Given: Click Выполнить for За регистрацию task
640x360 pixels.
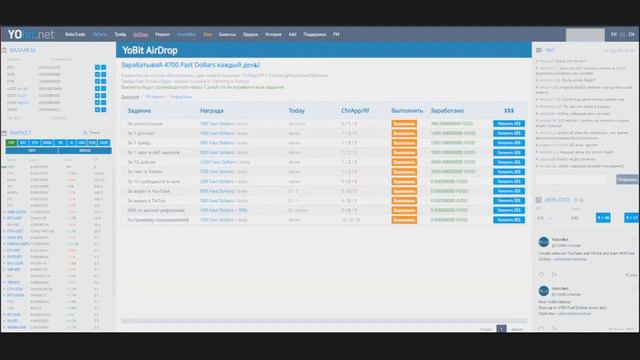Looking at the screenshot, I should pyautogui.click(x=404, y=124).
